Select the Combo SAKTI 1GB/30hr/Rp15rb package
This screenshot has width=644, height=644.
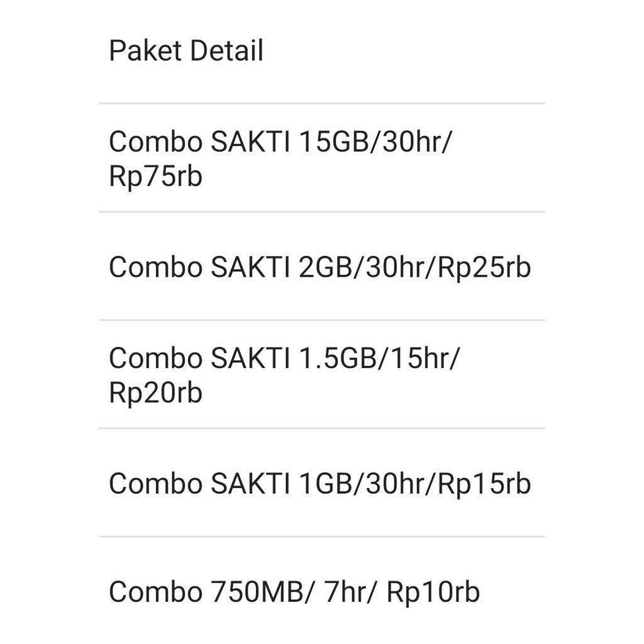pos(321,484)
